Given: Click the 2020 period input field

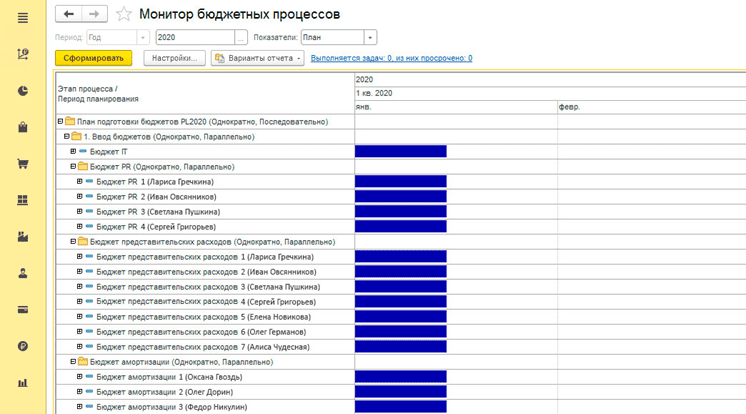Looking at the screenshot, I should [x=193, y=38].
